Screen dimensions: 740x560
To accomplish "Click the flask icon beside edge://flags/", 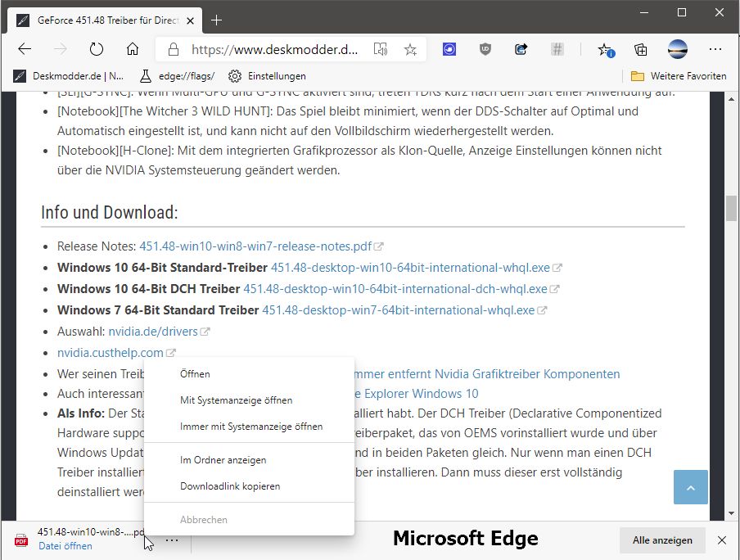I will pos(146,76).
